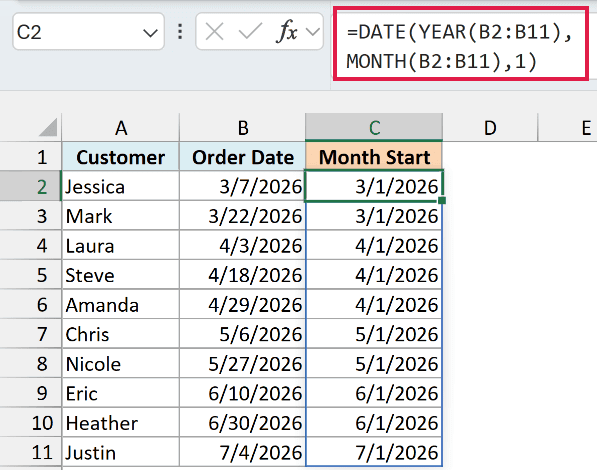The height and width of the screenshot is (470, 597).
Task: Select the Heather cell
Action: coord(121,422)
